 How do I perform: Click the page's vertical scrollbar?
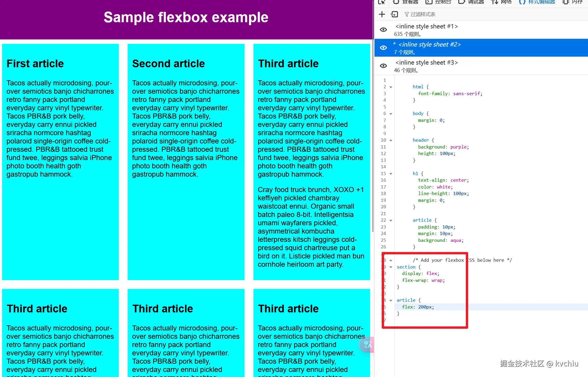pyautogui.click(x=373, y=119)
